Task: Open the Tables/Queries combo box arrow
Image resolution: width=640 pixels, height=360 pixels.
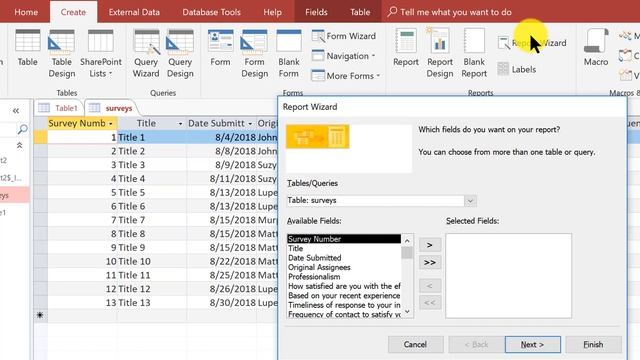Action: [470, 200]
